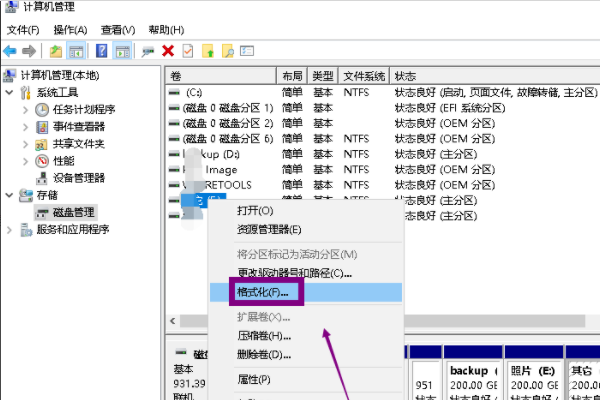600x400 pixels.
Task: Click the connect drive toolbar icon
Action: coord(148,51)
